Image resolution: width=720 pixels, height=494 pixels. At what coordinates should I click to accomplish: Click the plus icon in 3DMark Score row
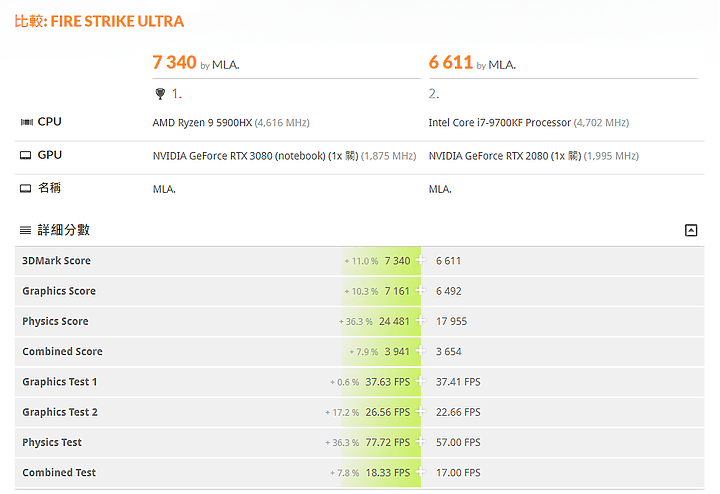point(420,260)
